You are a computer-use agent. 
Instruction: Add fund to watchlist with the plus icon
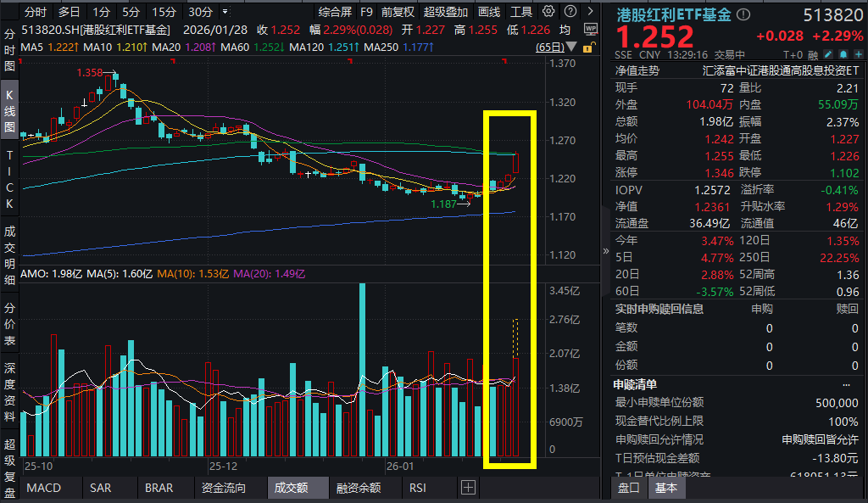tap(859, 53)
